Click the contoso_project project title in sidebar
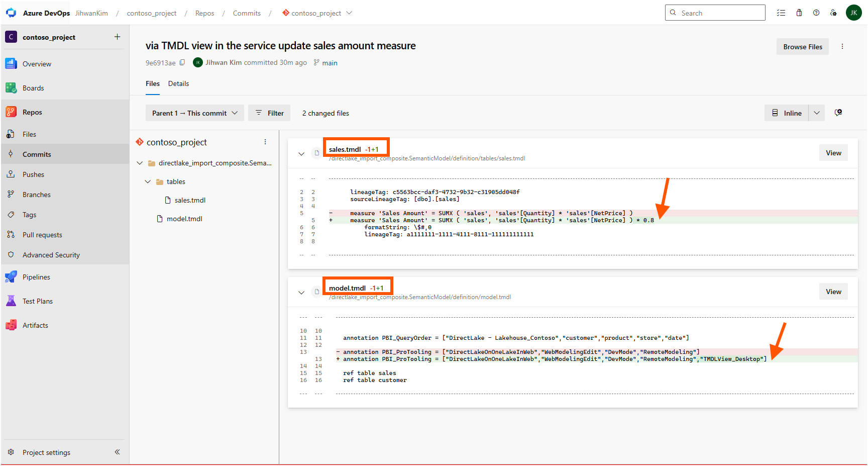This screenshot has height=466, width=868. (x=49, y=37)
